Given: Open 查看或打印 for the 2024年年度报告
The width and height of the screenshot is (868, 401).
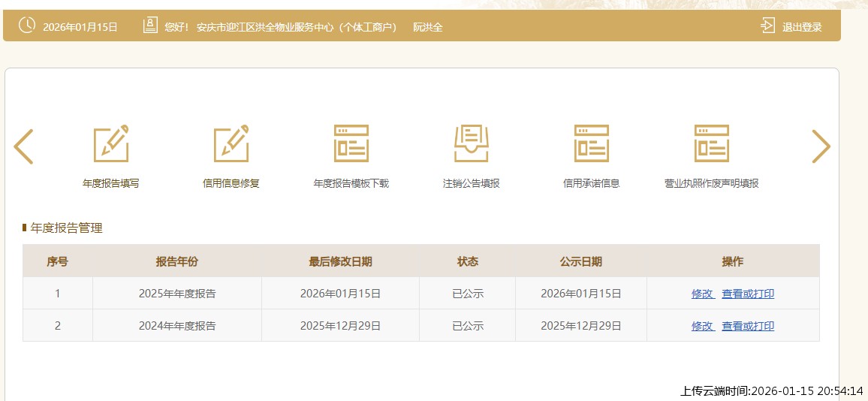Looking at the screenshot, I should pos(747,326).
